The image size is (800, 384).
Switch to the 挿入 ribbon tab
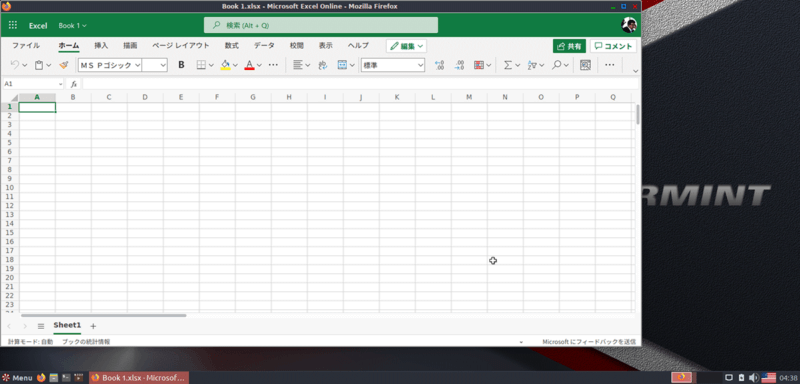101,45
